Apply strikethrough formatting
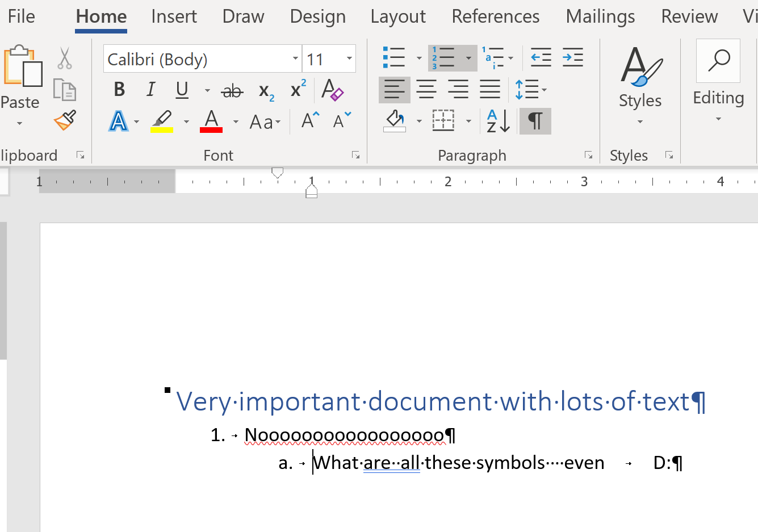The width and height of the screenshot is (758, 532). pyautogui.click(x=232, y=89)
